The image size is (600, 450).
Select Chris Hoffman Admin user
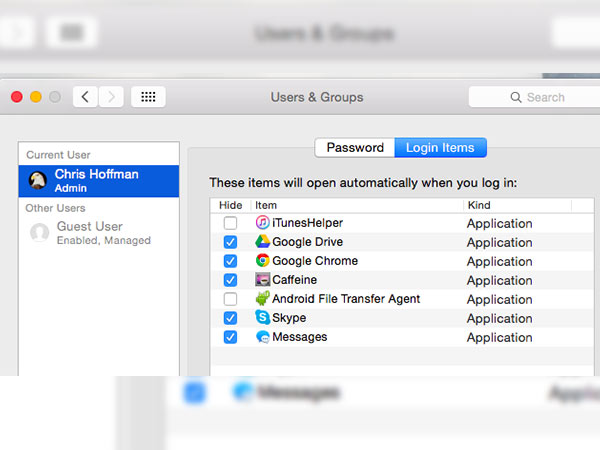tap(99, 181)
